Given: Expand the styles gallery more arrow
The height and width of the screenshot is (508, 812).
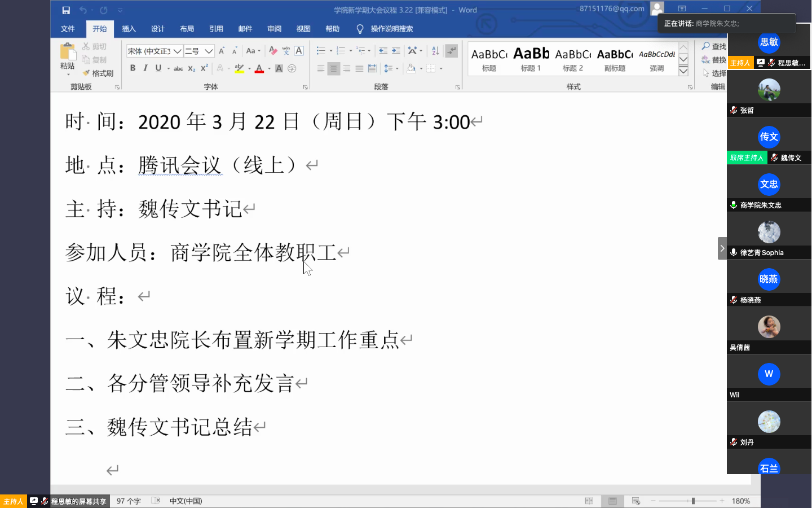Looking at the screenshot, I should pyautogui.click(x=683, y=71).
